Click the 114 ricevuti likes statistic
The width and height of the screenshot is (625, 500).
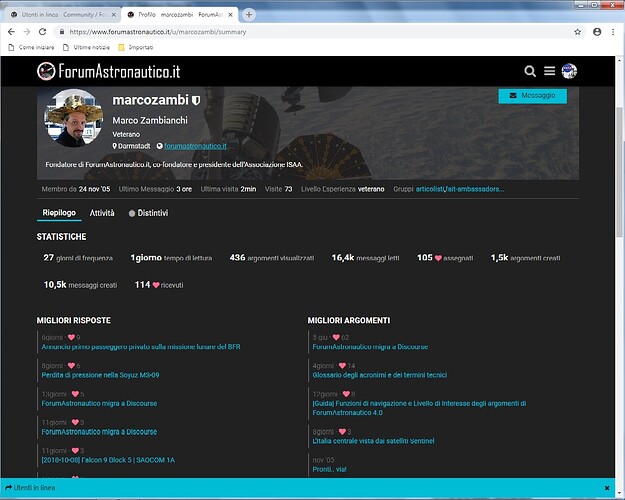pos(159,285)
